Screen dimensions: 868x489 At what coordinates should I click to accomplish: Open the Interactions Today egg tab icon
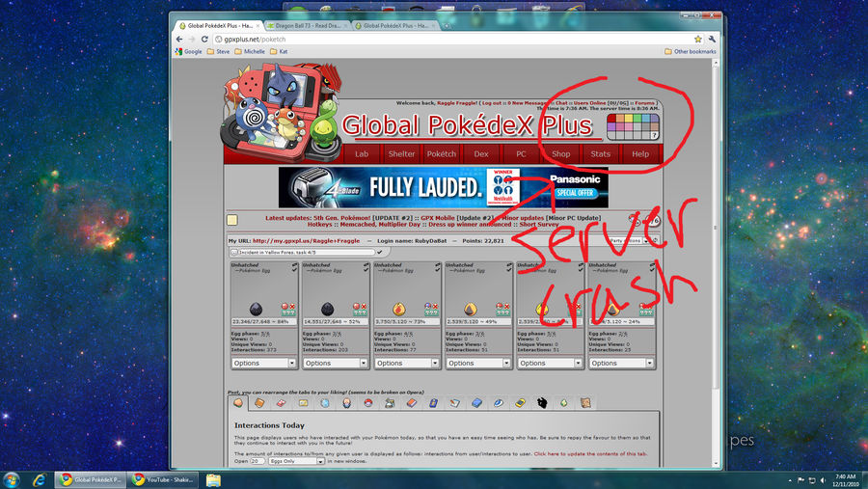[238, 402]
